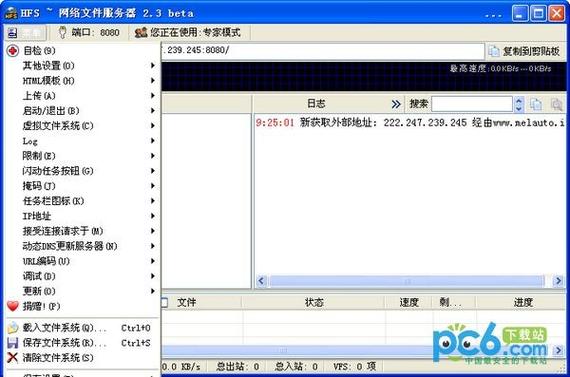
Task: Click the heart donate icon (捐赠)
Action: coord(13,306)
